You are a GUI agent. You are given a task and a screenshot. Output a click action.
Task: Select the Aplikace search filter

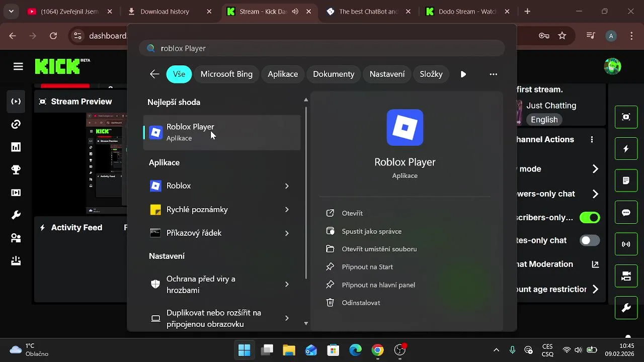click(283, 74)
